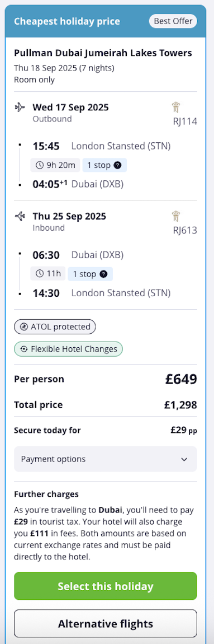This screenshot has height=644, width=214.
Task: Open inbound 1 stop info question mark
Action: tap(103, 274)
